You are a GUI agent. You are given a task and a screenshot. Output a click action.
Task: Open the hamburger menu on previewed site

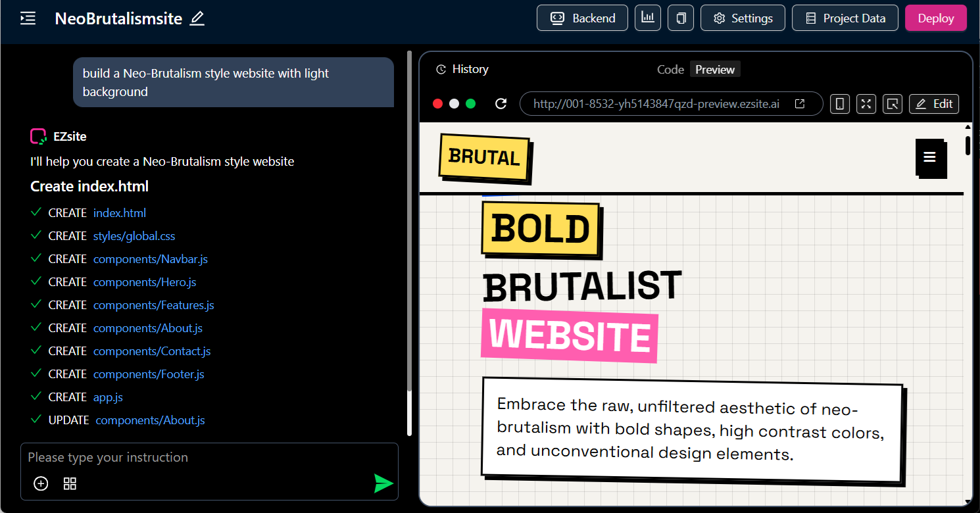[x=930, y=157]
